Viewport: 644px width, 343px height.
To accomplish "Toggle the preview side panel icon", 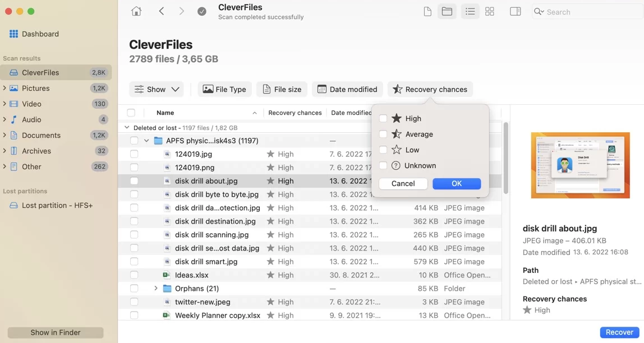I will (x=515, y=12).
